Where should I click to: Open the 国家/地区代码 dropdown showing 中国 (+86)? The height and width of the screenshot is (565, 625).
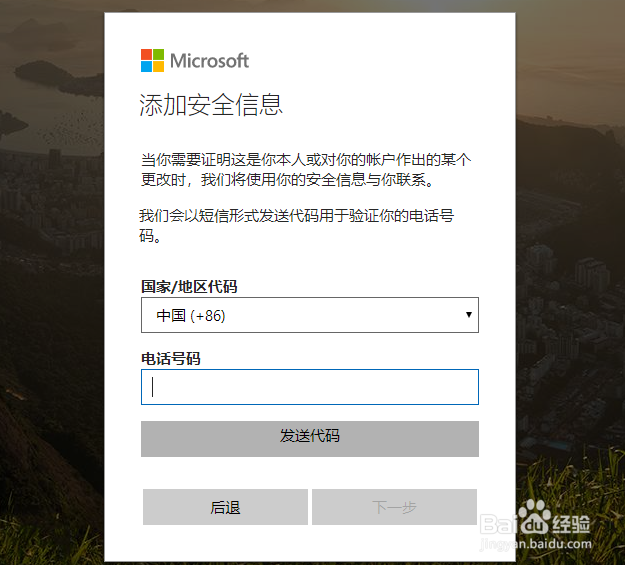pyautogui.click(x=300, y=315)
